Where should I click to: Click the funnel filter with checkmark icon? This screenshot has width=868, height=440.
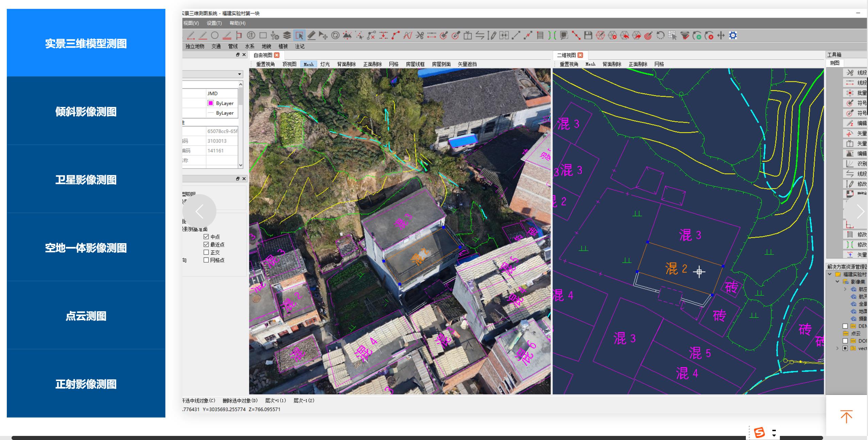pyautogui.click(x=685, y=35)
